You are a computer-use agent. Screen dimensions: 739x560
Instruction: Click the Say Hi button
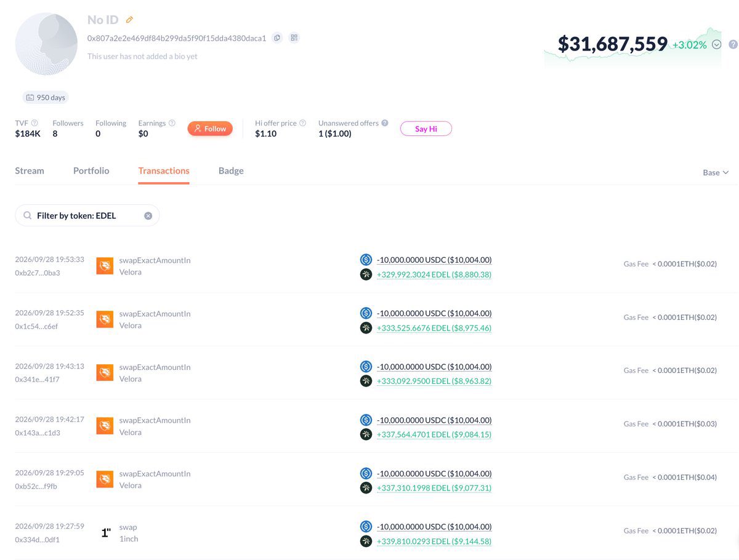(x=426, y=129)
